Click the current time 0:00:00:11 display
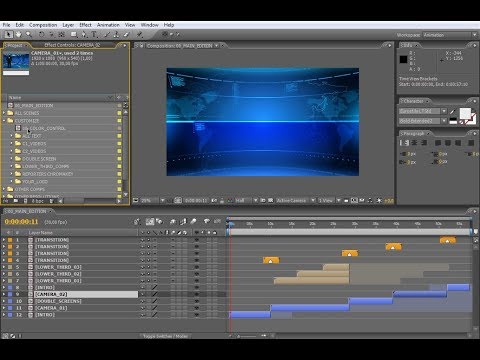Screen dimensions: 480x360 [x=21, y=222]
